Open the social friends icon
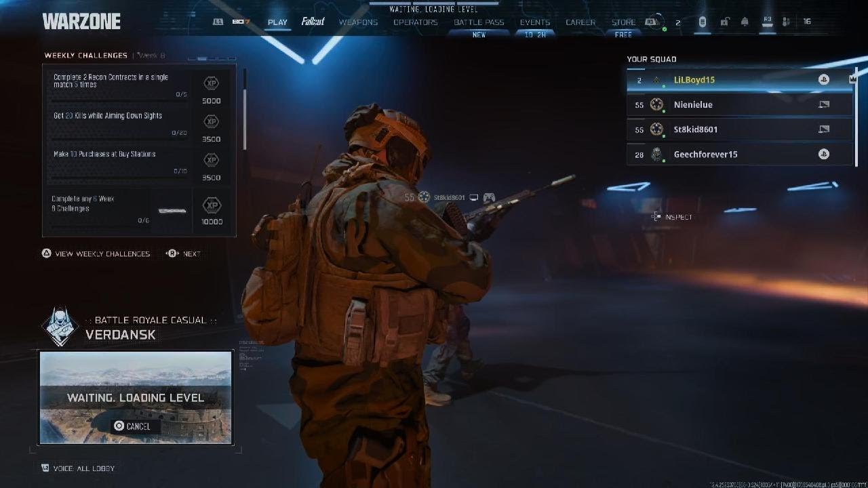This screenshot has height=488, width=868. click(786, 22)
